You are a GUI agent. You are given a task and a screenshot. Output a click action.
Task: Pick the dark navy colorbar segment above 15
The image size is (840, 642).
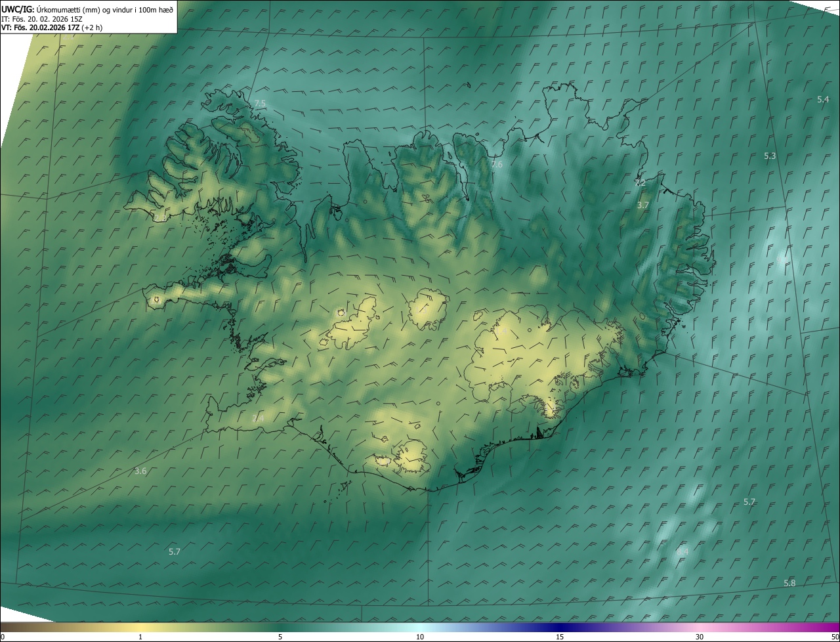click(560, 627)
